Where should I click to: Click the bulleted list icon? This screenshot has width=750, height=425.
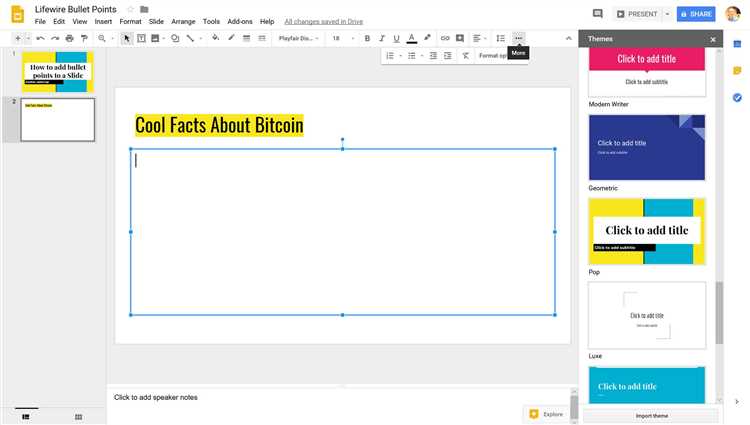click(x=411, y=56)
